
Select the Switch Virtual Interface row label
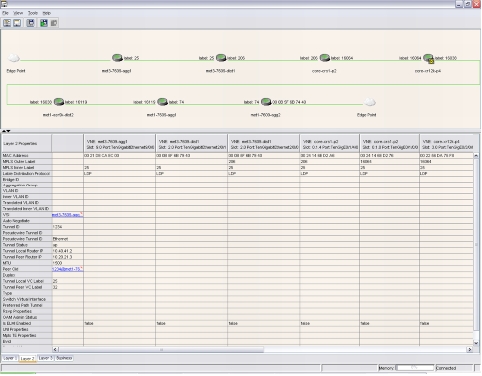click(x=26, y=299)
